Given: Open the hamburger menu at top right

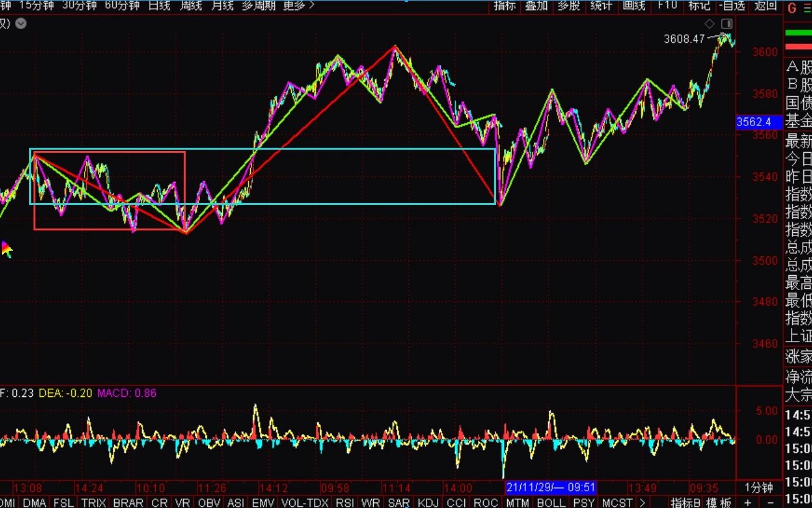Looking at the screenshot, I should [806, 8].
